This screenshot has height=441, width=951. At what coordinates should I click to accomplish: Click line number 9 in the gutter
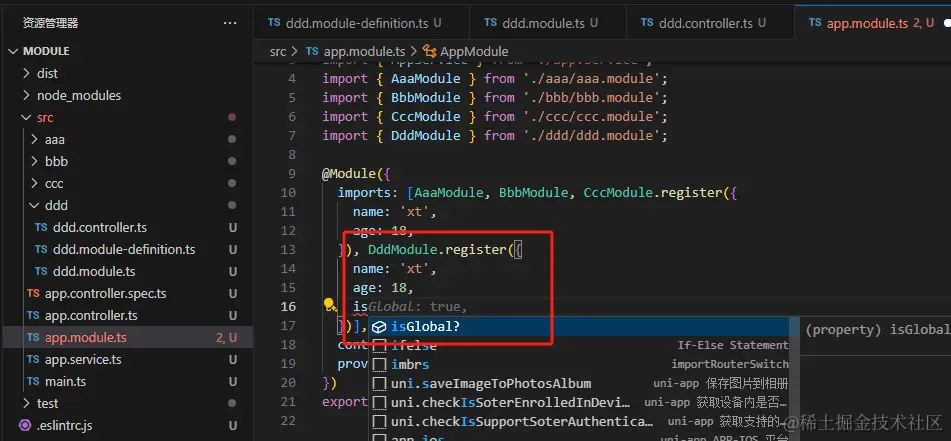(292, 173)
